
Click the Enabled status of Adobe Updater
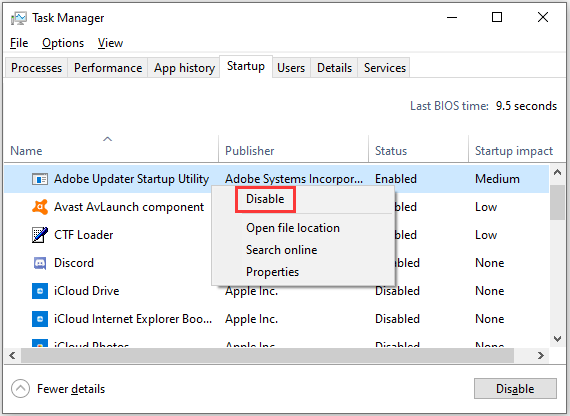(396, 179)
